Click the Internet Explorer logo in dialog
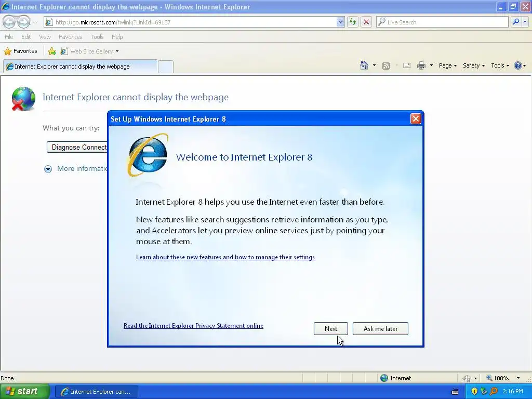The width and height of the screenshot is (532, 399). tap(148, 155)
